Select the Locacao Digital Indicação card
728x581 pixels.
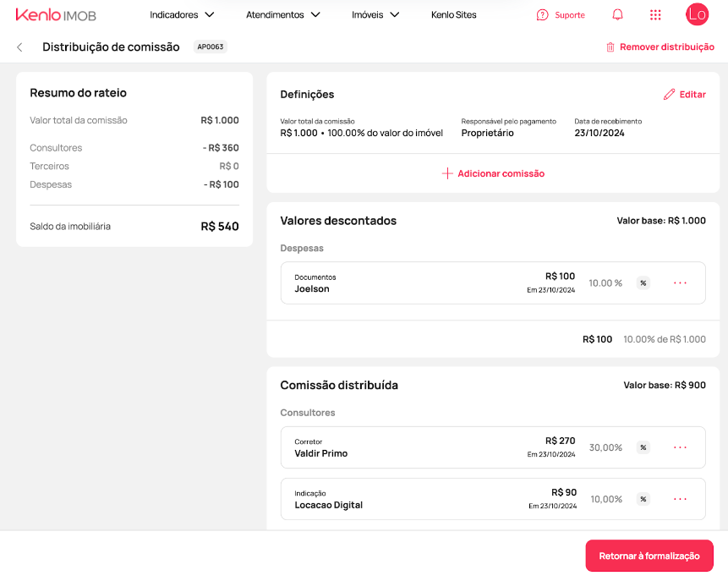pyautogui.click(x=493, y=499)
